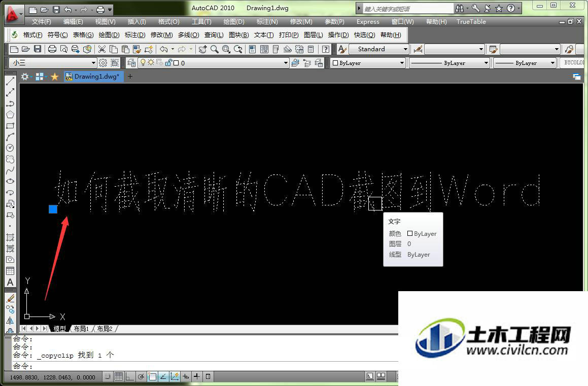Select the blue grip on the text
The image size is (588, 386).
pyautogui.click(x=53, y=209)
